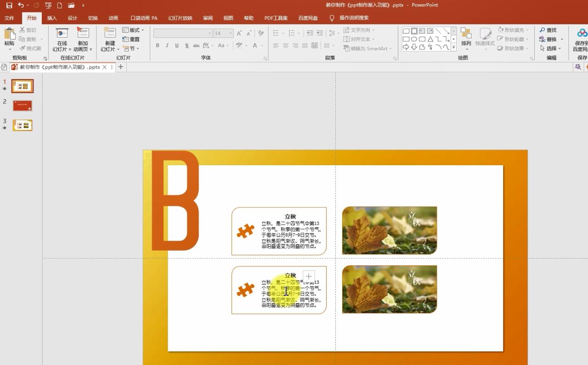Switch to the Insert (插入) ribbon tab
Screen dimensions: 588x365
(x=51, y=18)
